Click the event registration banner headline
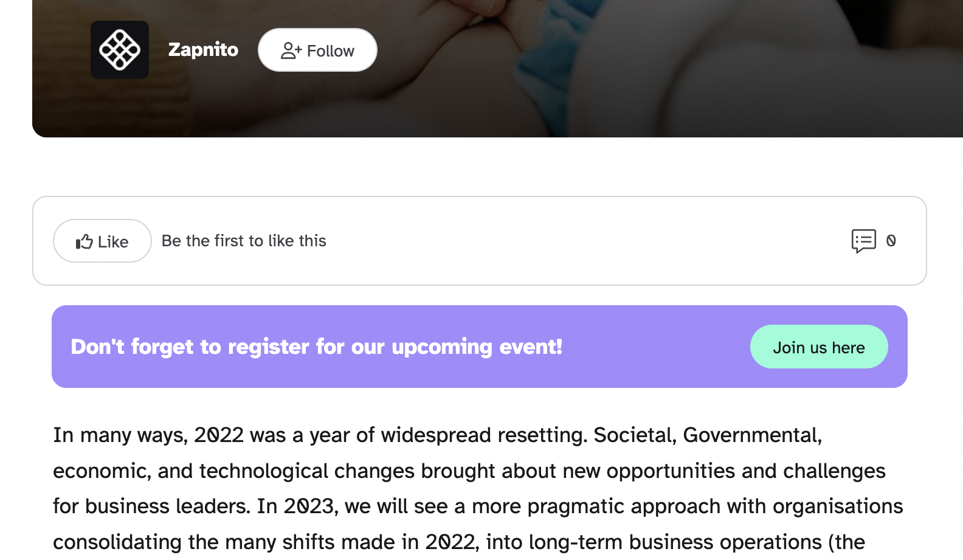963x560 pixels. 316,347
